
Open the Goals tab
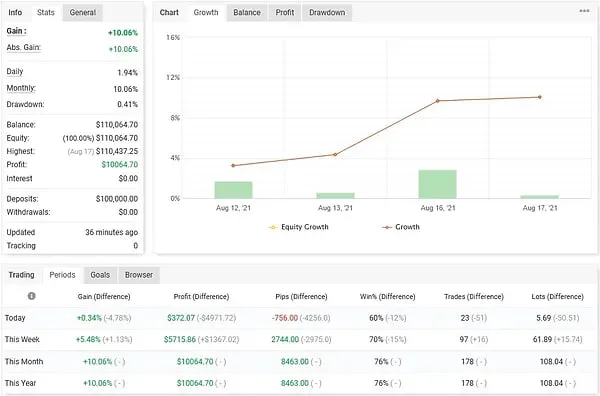click(100, 275)
